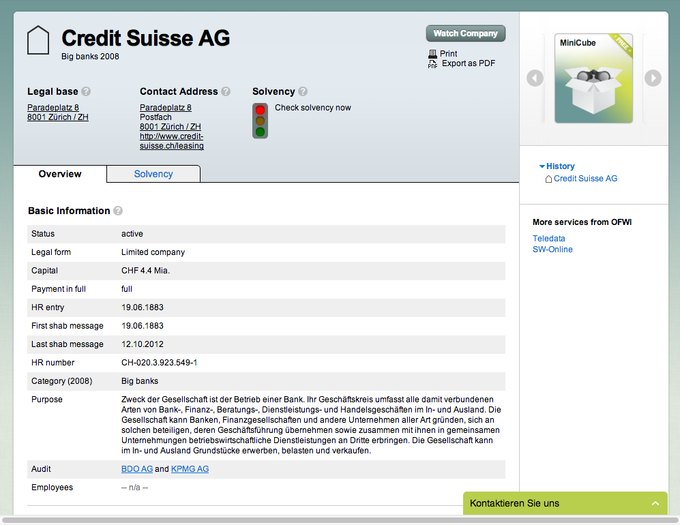Open the SW-Online service link

pos(552,249)
